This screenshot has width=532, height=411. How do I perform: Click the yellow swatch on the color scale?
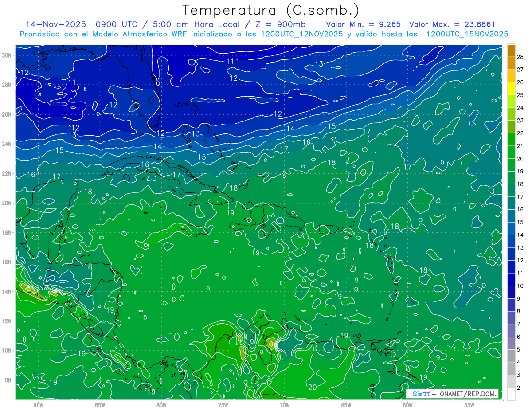511,89
